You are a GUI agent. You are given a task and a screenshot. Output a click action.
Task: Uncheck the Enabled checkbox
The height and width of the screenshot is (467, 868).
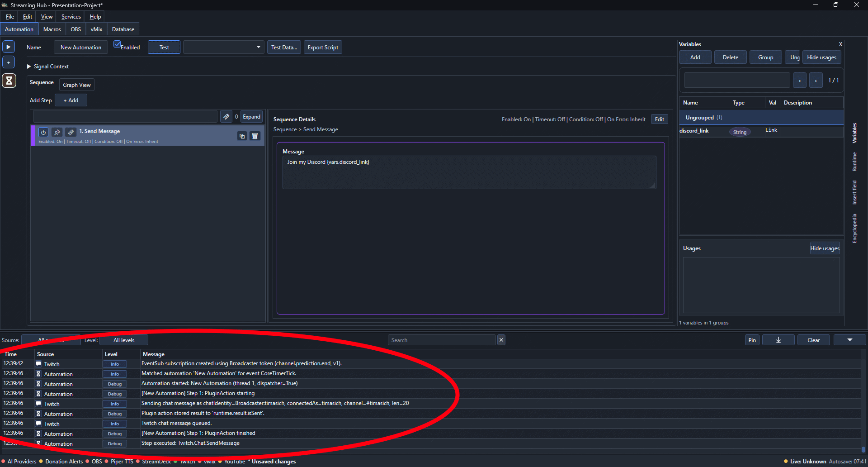(117, 44)
